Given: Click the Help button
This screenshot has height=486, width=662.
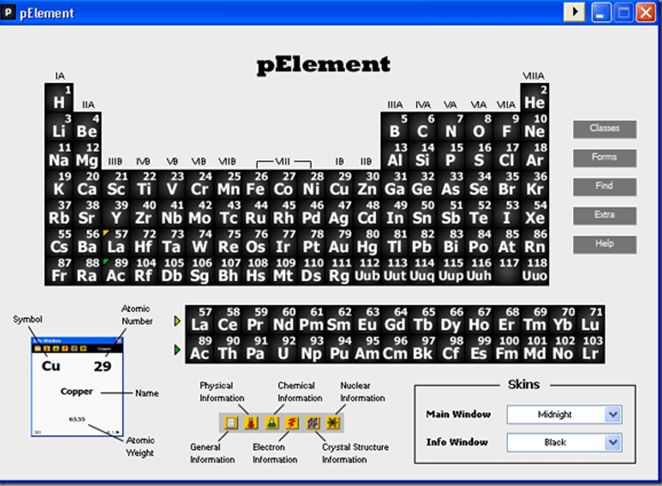Looking at the screenshot, I should [604, 245].
